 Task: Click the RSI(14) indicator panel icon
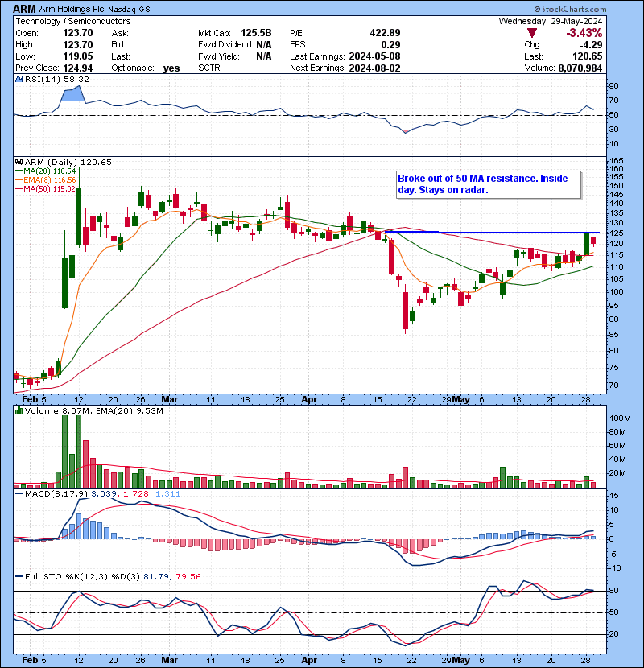pyautogui.click(x=19, y=79)
